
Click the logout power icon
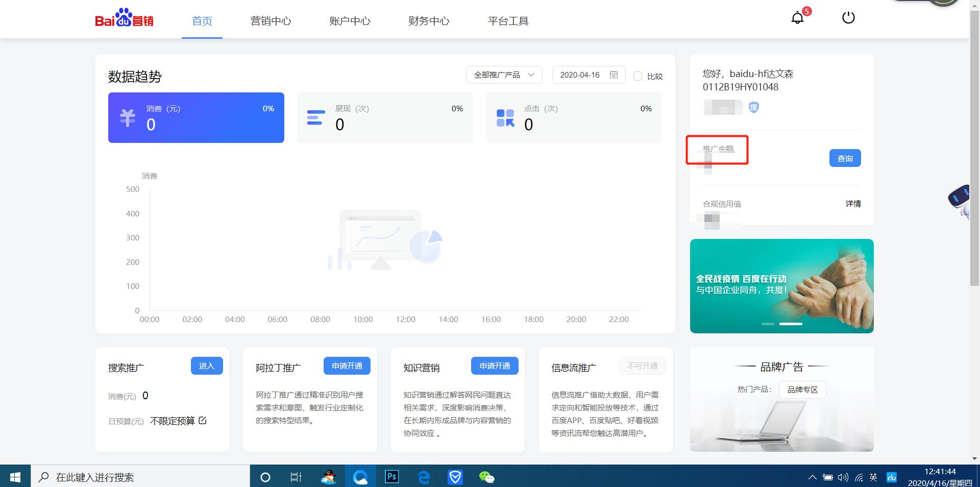(x=848, y=16)
